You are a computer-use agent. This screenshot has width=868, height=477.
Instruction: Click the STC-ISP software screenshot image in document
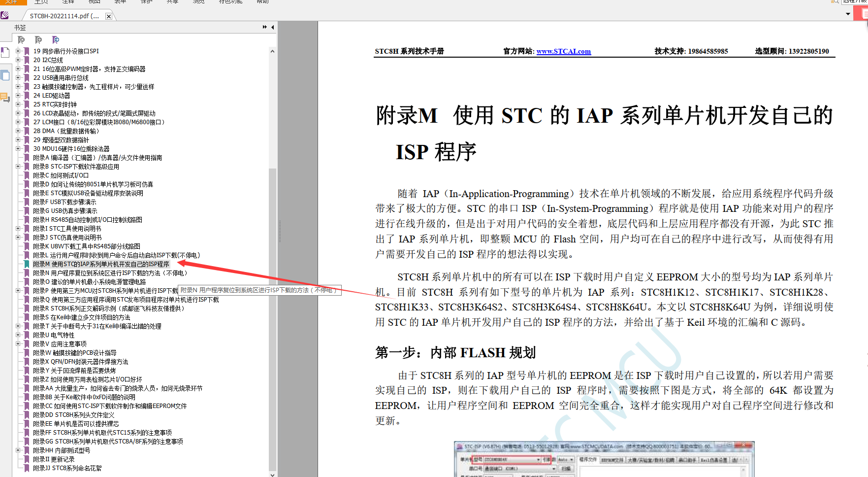tap(604, 459)
